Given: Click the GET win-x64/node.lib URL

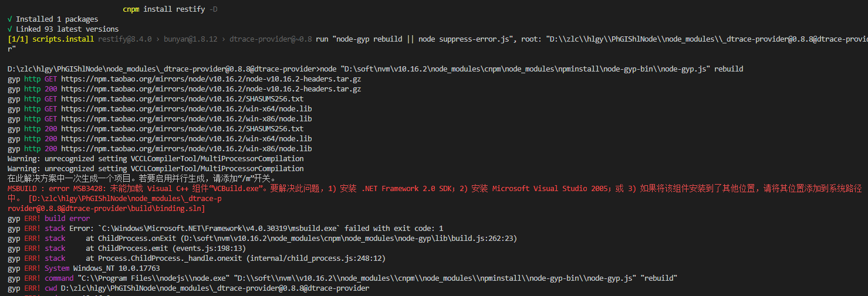Looking at the screenshot, I should pyautogui.click(x=186, y=109).
